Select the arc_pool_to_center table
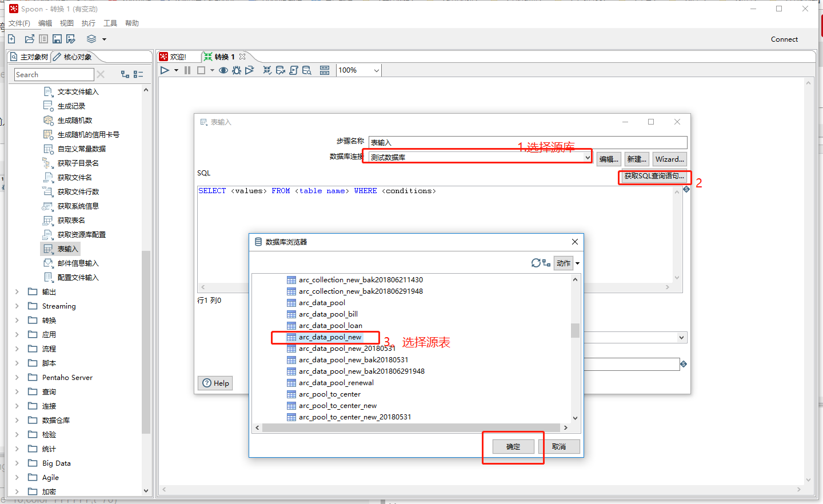 click(329, 394)
